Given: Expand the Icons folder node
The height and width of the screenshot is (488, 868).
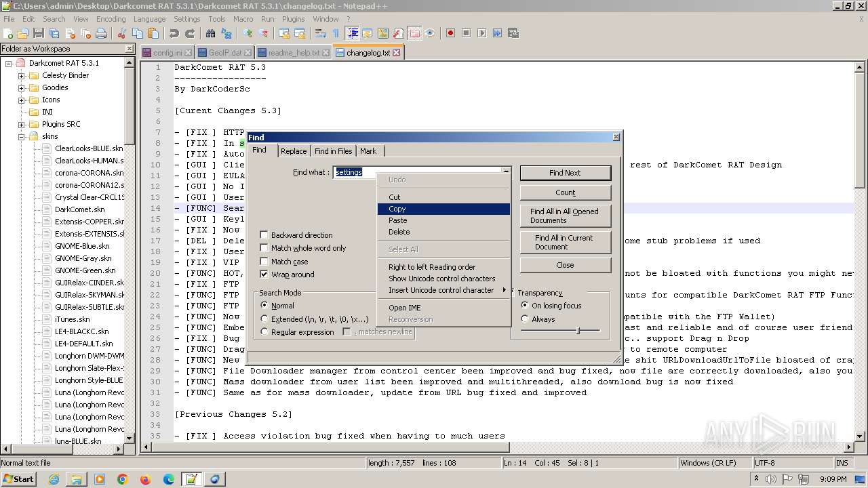Looking at the screenshot, I should click(21, 100).
